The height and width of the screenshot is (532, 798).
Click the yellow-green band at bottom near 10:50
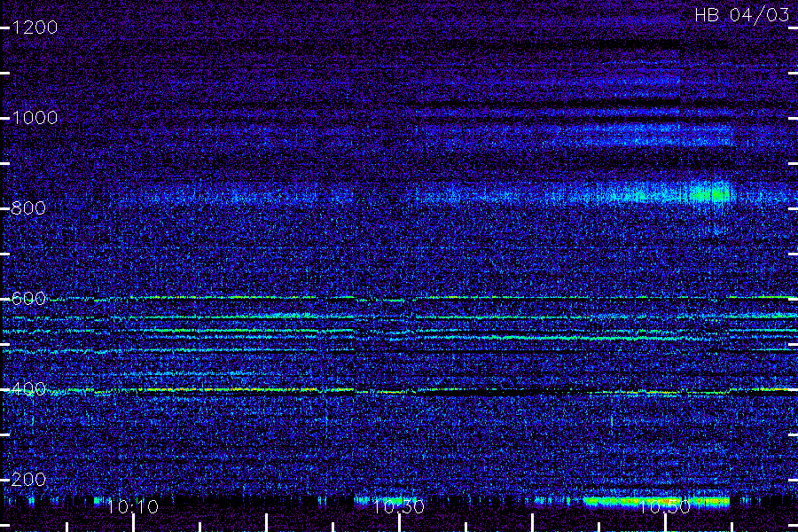click(x=656, y=502)
